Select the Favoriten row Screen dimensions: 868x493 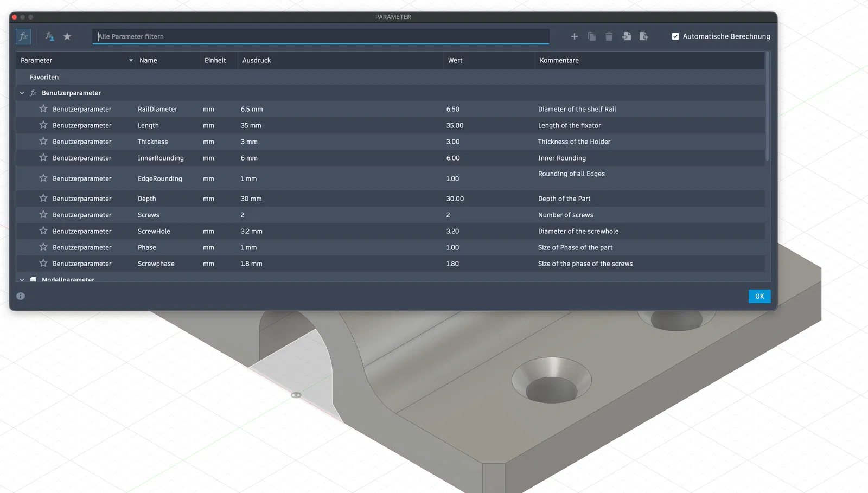click(391, 77)
